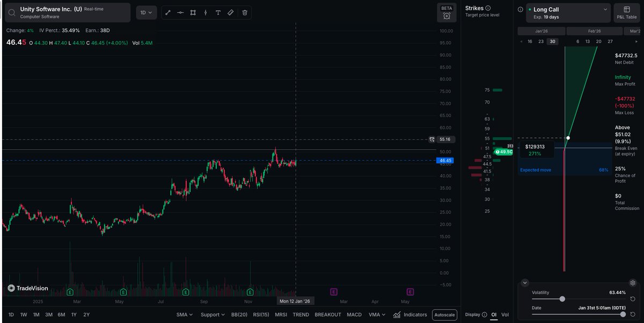Choose expiration date 30

click(552, 41)
